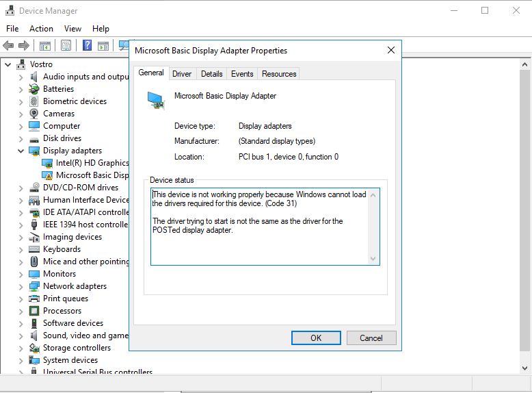
Task: Click the Batteries category icon
Action: click(34, 89)
